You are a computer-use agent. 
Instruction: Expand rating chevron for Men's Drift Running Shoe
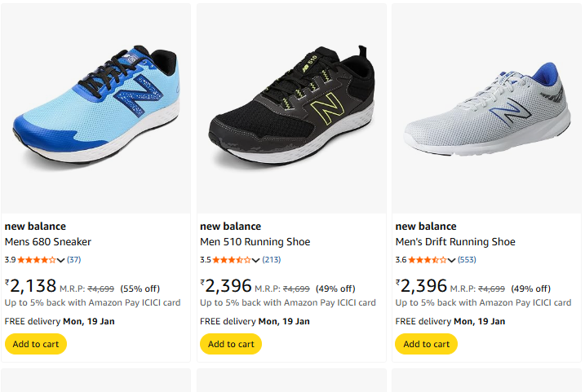point(452,261)
